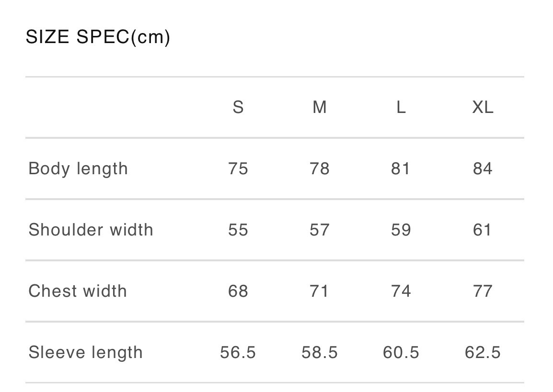Select the M size column header
Viewport: 553px width, 392px height.
320,107
